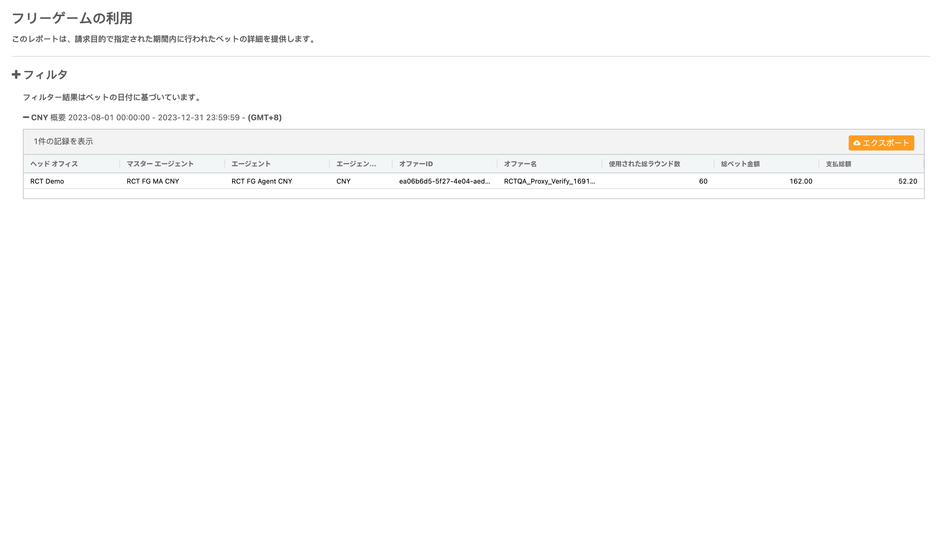The height and width of the screenshot is (560, 937).
Task: Select the RCT Demo row cell
Action: pyautogui.click(x=47, y=181)
